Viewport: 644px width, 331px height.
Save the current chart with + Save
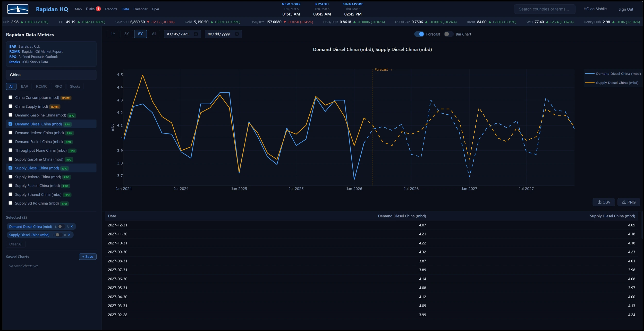[88, 257]
